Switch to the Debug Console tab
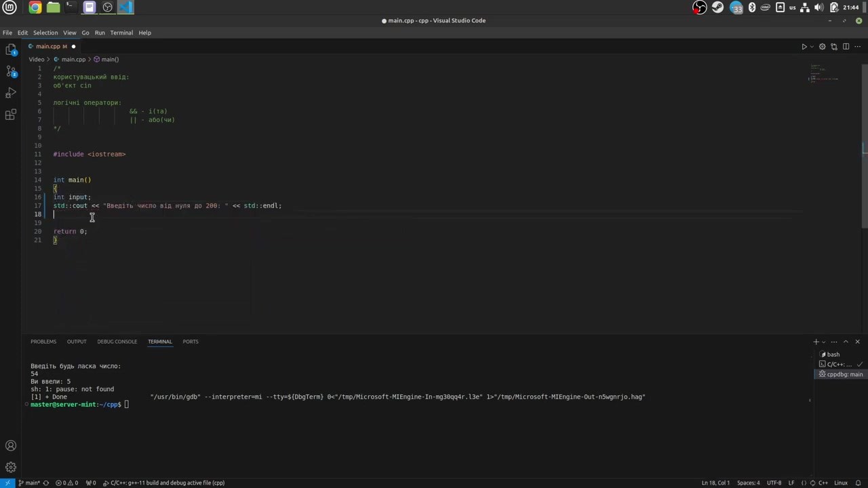 tap(117, 342)
